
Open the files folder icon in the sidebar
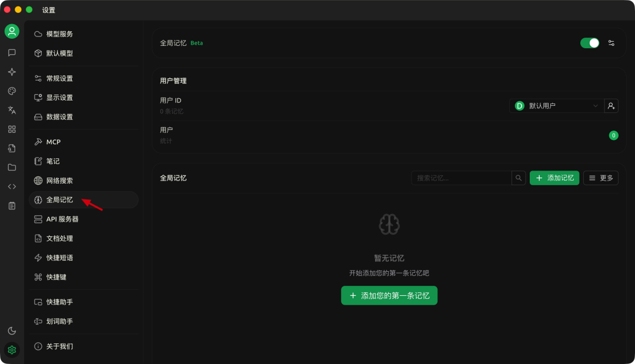[x=12, y=167]
